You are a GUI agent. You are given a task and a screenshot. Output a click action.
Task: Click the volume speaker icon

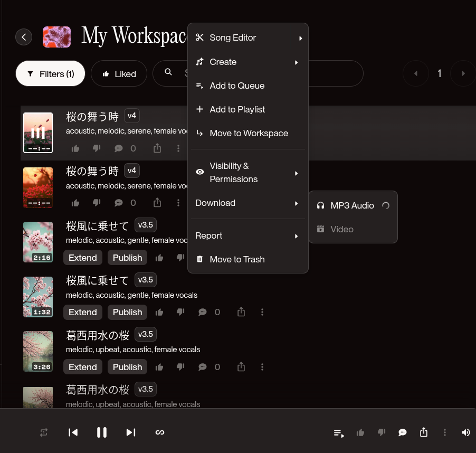[465, 432]
